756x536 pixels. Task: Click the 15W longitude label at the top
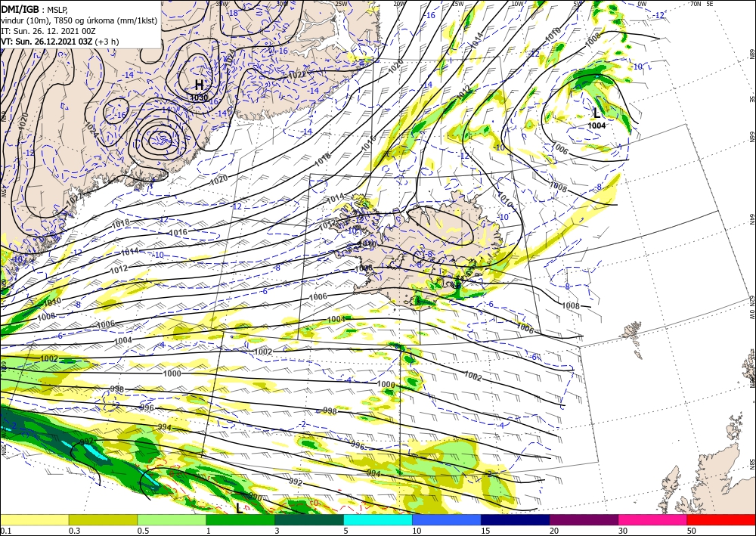457,4
